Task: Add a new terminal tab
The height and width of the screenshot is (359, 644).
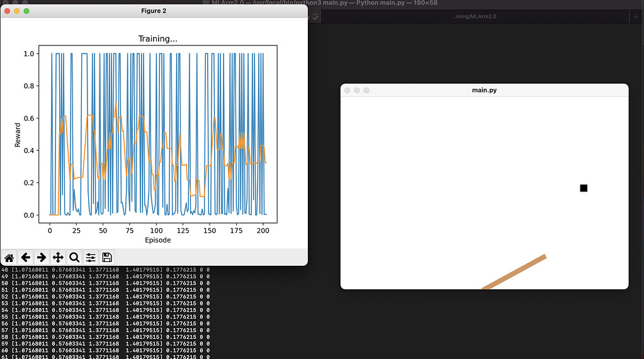Action: [636, 16]
